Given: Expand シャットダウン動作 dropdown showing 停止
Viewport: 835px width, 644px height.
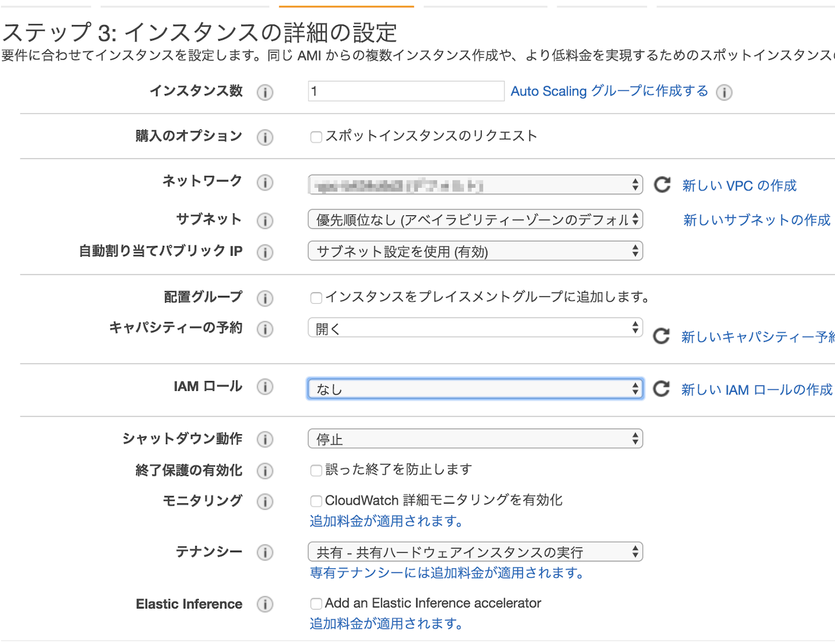Looking at the screenshot, I should pyautogui.click(x=475, y=439).
